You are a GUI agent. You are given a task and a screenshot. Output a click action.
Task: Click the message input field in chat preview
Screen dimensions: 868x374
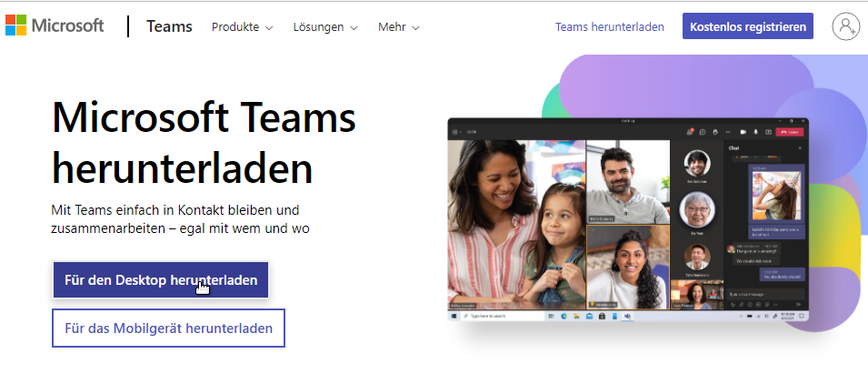[759, 294]
